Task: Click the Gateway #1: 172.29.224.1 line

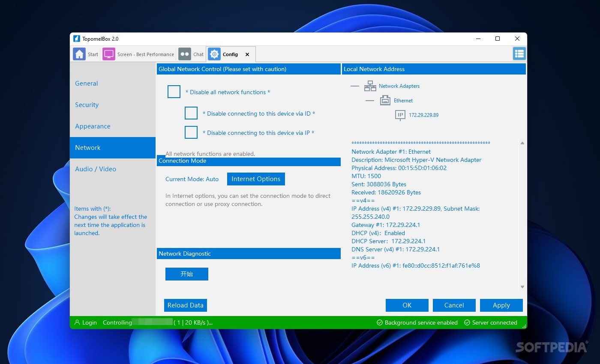Action: (x=386, y=225)
